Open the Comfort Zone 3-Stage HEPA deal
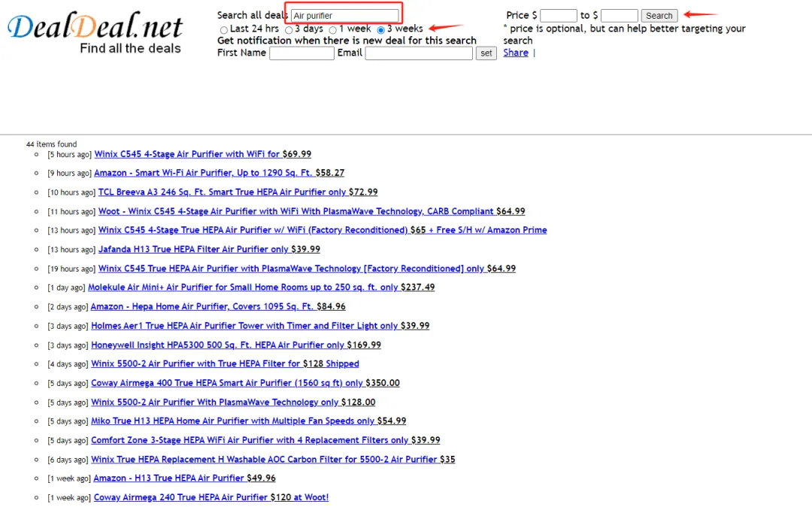Viewport: 812px width, 507px height. [x=265, y=440]
